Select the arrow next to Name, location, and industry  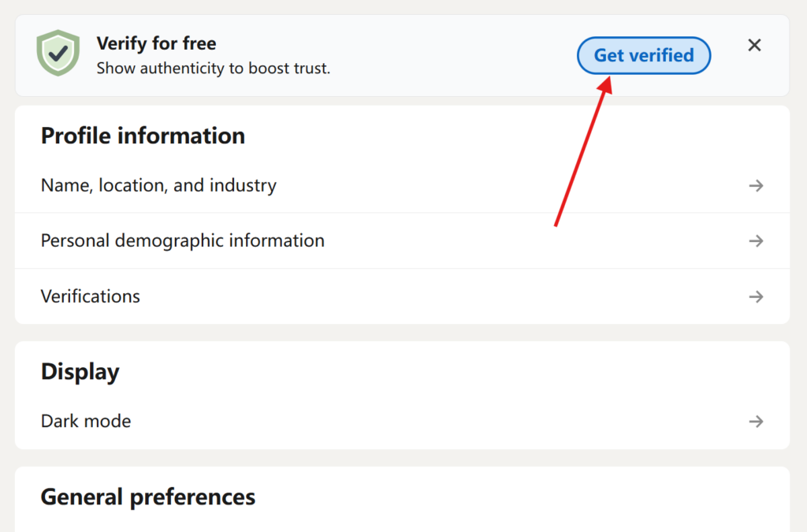click(x=756, y=185)
